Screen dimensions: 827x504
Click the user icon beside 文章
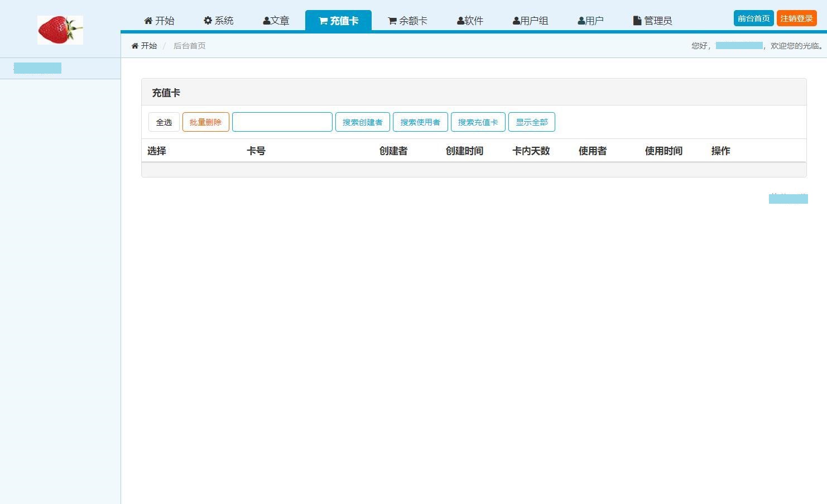[266, 21]
